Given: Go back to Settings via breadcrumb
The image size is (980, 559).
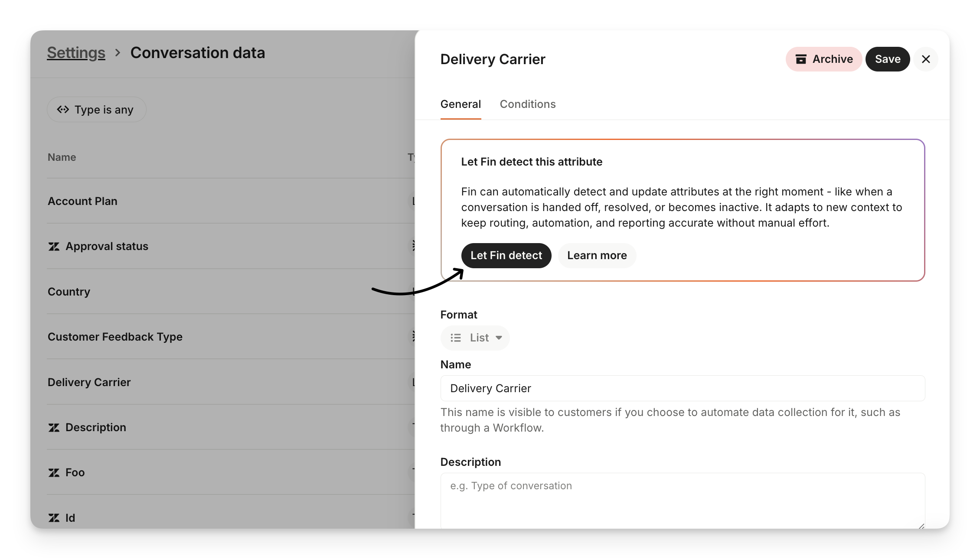Looking at the screenshot, I should tap(76, 53).
